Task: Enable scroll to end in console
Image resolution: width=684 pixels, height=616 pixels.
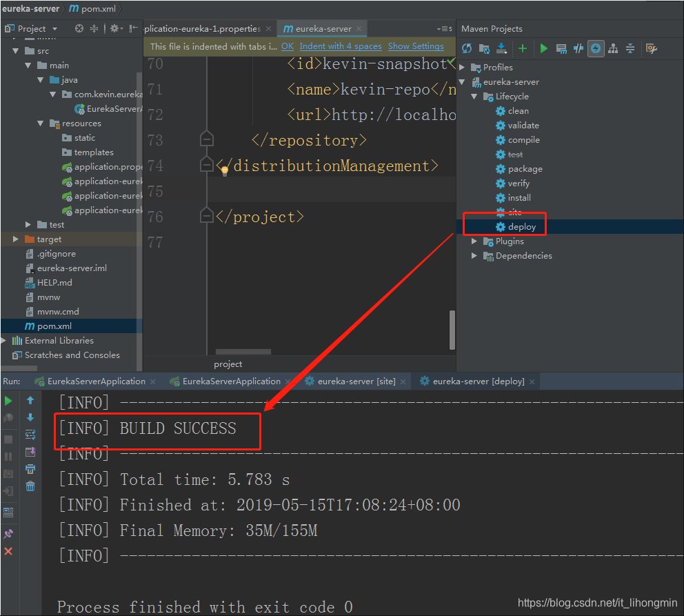Action: [30, 452]
